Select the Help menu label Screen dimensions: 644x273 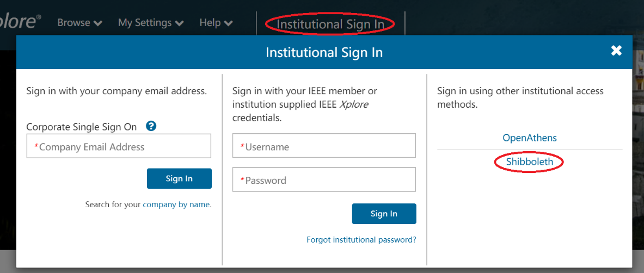point(210,23)
